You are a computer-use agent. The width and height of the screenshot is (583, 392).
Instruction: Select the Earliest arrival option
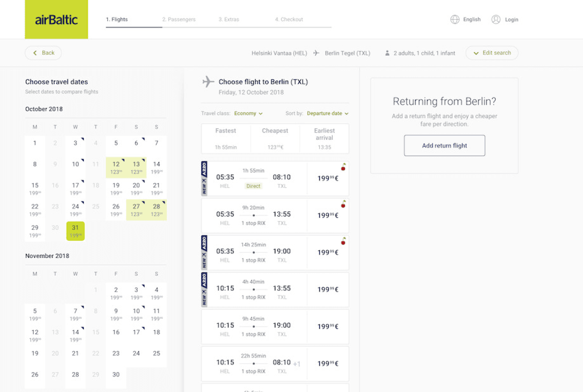click(x=324, y=138)
